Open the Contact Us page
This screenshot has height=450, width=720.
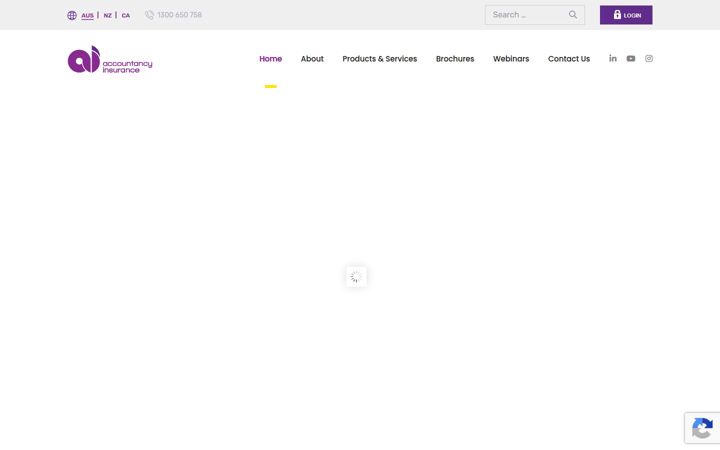tap(569, 59)
